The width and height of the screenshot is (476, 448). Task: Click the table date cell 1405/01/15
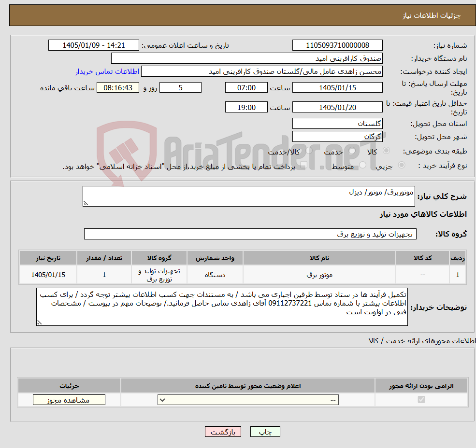(x=48, y=275)
